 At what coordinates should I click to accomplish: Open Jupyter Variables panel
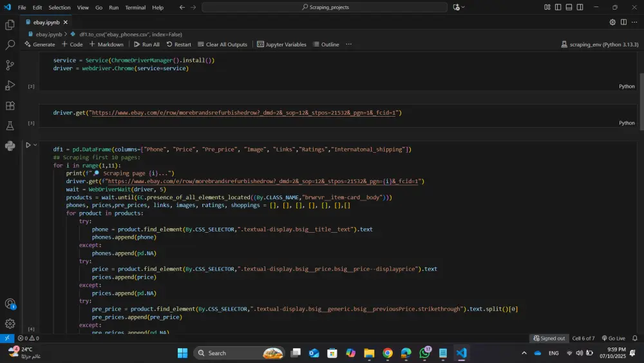click(282, 44)
